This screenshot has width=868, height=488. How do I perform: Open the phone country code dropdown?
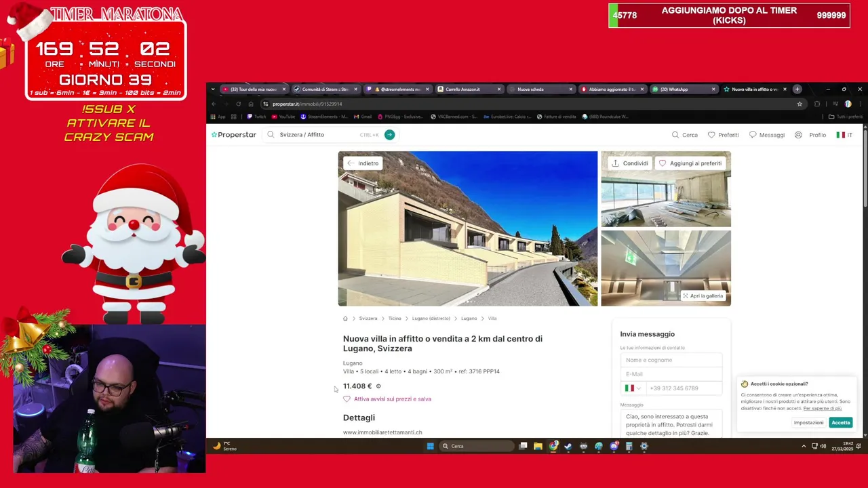[633, 388]
